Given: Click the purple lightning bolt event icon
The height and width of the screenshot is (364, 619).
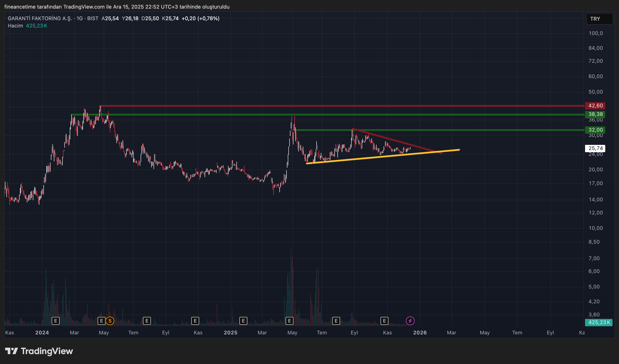Looking at the screenshot, I should click(x=410, y=321).
